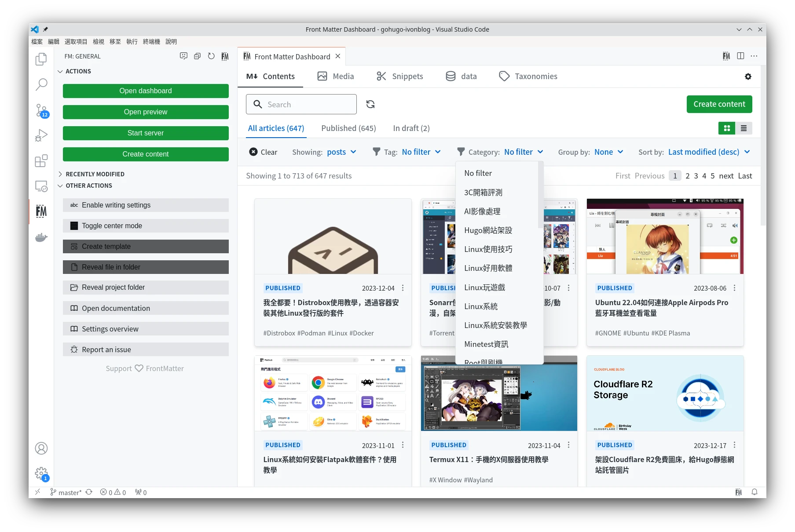This screenshot has height=532, width=795.
Task: Click the split editor icon
Action: pyautogui.click(x=740, y=56)
